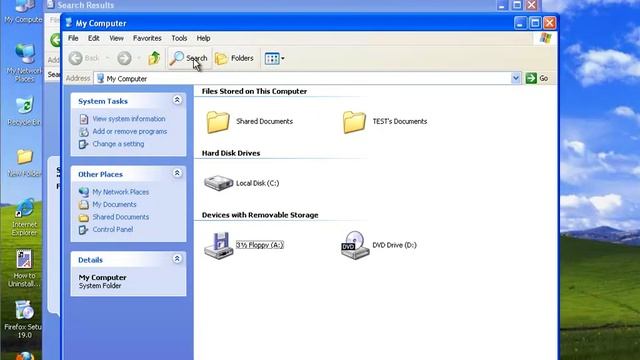Close the Search Results window

pos(531,5)
